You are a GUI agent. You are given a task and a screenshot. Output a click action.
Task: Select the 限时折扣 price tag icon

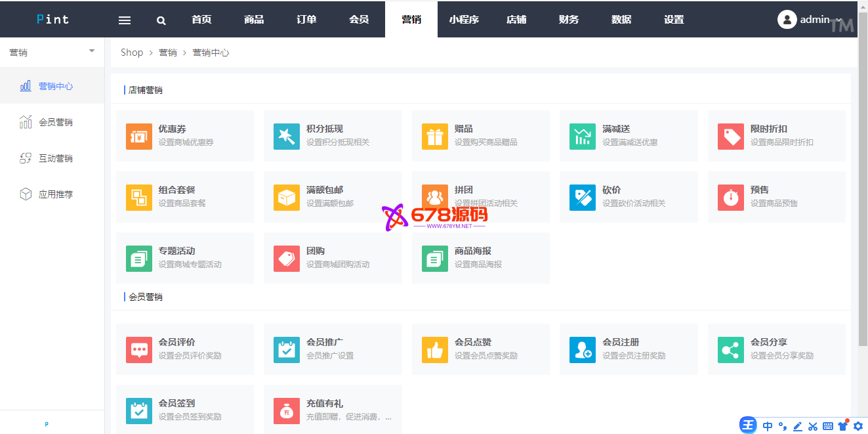click(730, 137)
